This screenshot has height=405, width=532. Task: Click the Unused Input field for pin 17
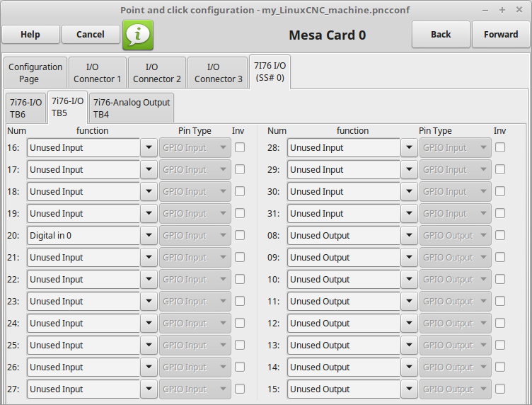(x=83, y=169)
